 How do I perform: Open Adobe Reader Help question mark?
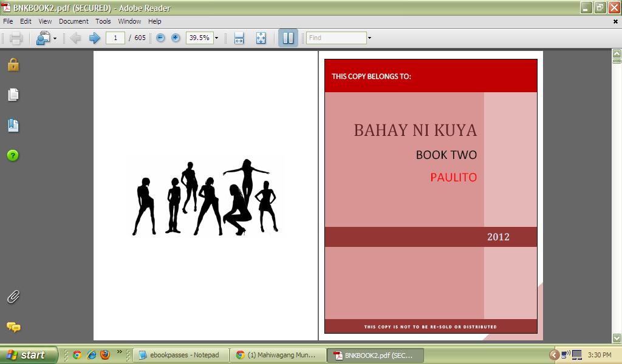tap(13, 155)
